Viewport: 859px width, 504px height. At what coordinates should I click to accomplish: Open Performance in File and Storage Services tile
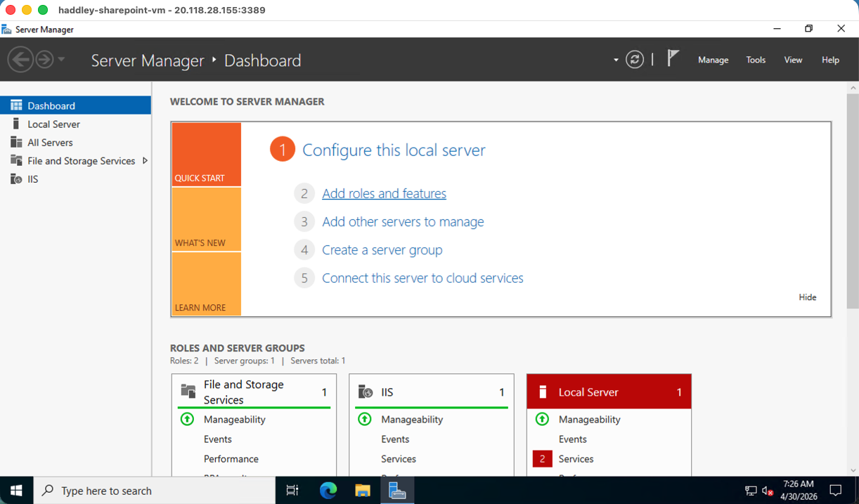pos(231,458)
